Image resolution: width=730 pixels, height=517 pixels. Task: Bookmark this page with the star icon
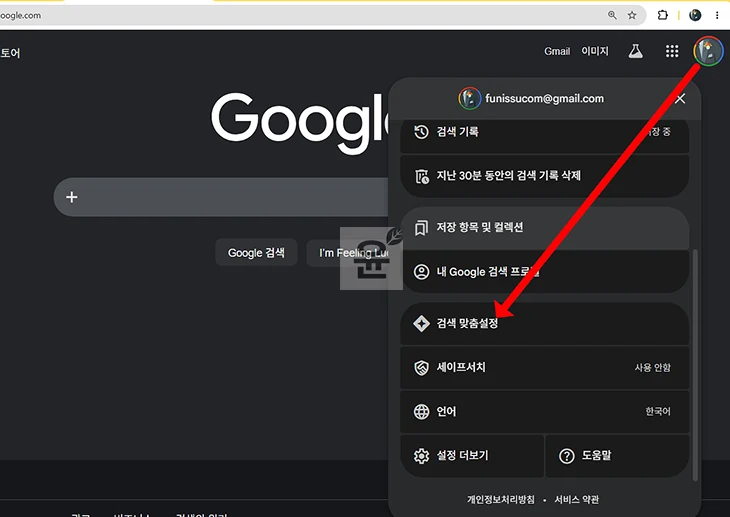[632, 15]
